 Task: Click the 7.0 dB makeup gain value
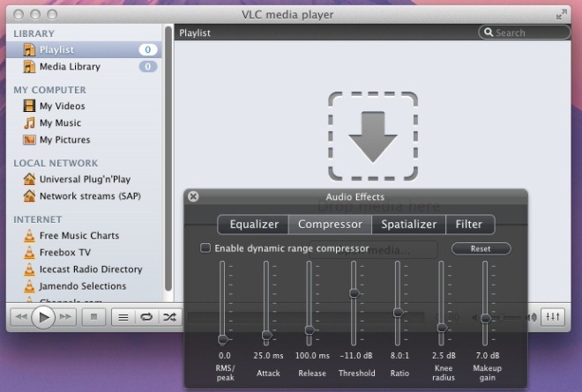[488, 356]
